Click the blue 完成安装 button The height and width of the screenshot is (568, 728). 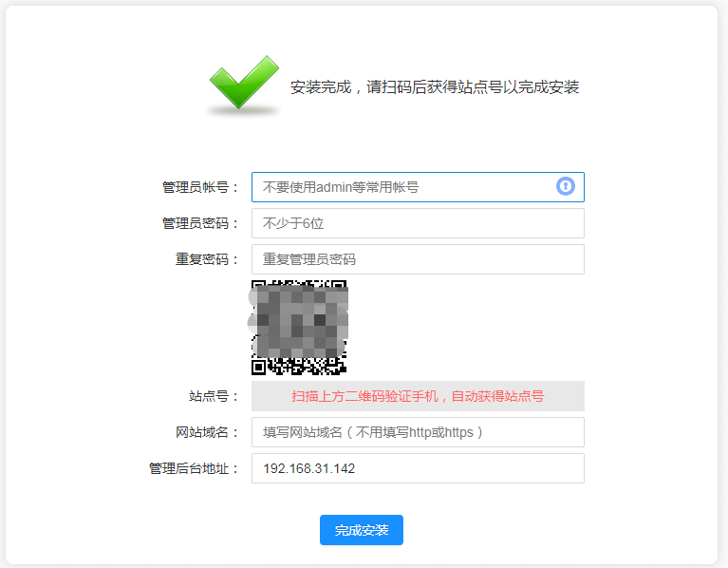[x=362, y=530]
